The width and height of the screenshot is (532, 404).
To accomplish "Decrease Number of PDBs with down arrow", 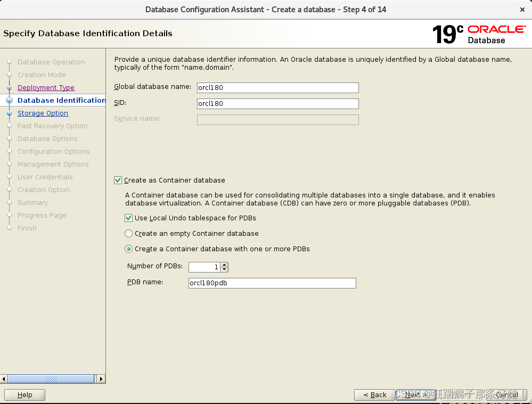I will coord(224,270).
